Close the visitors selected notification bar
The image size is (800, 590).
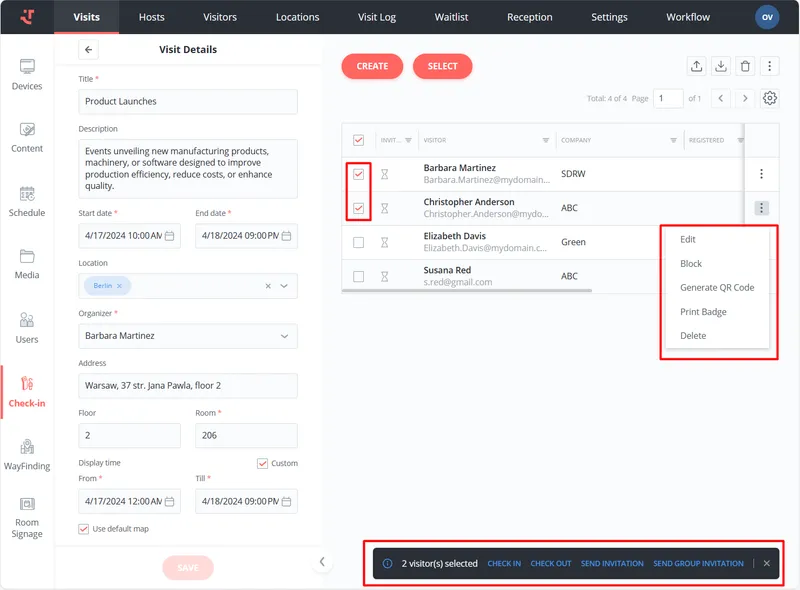(x=767, y=563)
